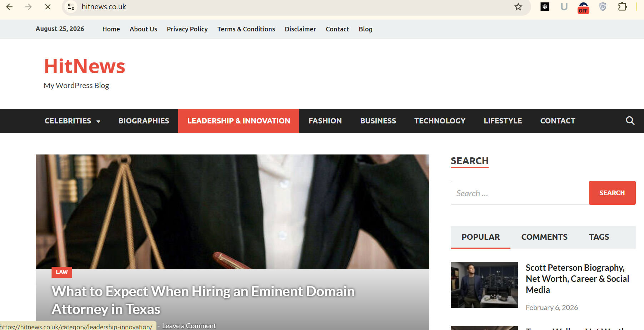This screenshot has height=330, width=644.
Task: Open the red LAW category tag
Action: click(62, 272)
